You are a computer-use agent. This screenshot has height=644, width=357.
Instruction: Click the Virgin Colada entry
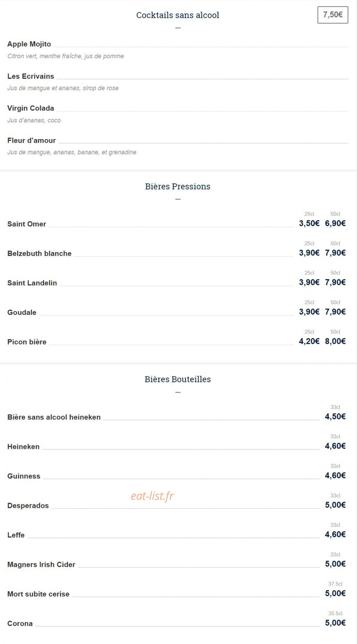(31, 108)
